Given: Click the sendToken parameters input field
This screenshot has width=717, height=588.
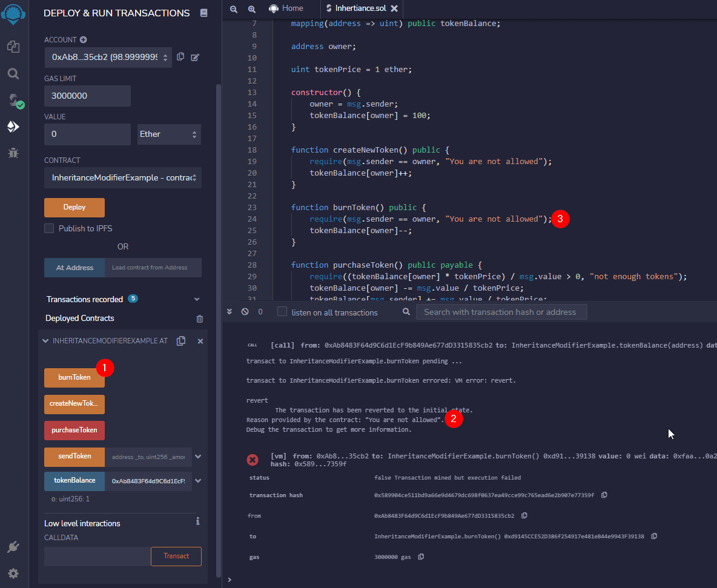Looking at the screenshot, I should [x=148, y=457].
